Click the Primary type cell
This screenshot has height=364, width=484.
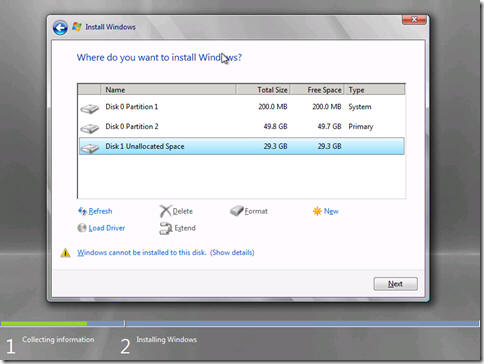(361, 127)
